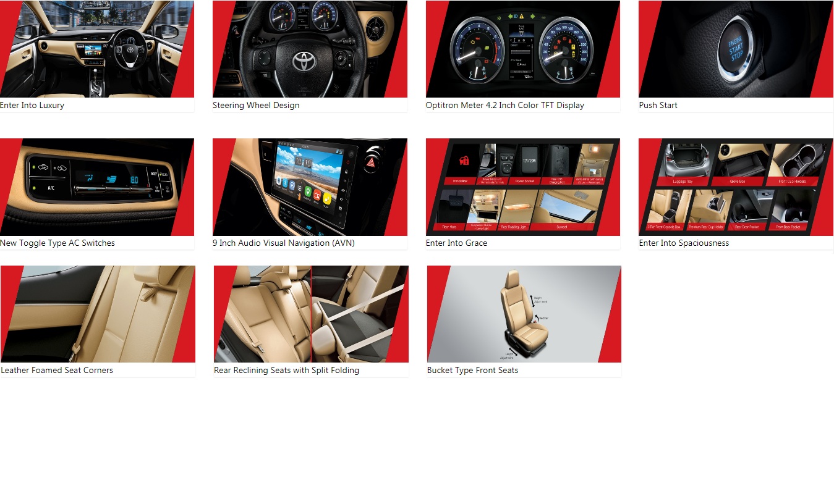This screenshot has width=834, height=504.
Task: Open the Push Start button photo
Action: click(736, 49)
